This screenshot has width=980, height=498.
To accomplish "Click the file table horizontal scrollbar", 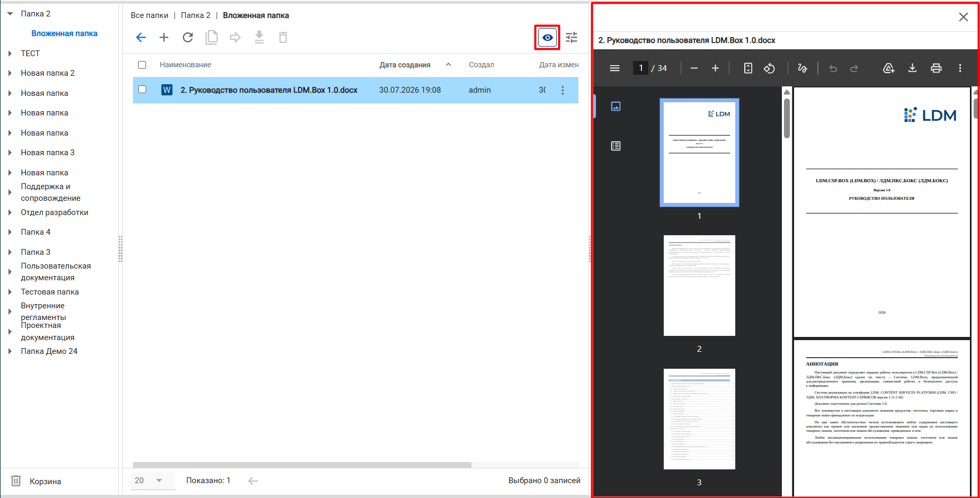I will [x=302, y=465].
